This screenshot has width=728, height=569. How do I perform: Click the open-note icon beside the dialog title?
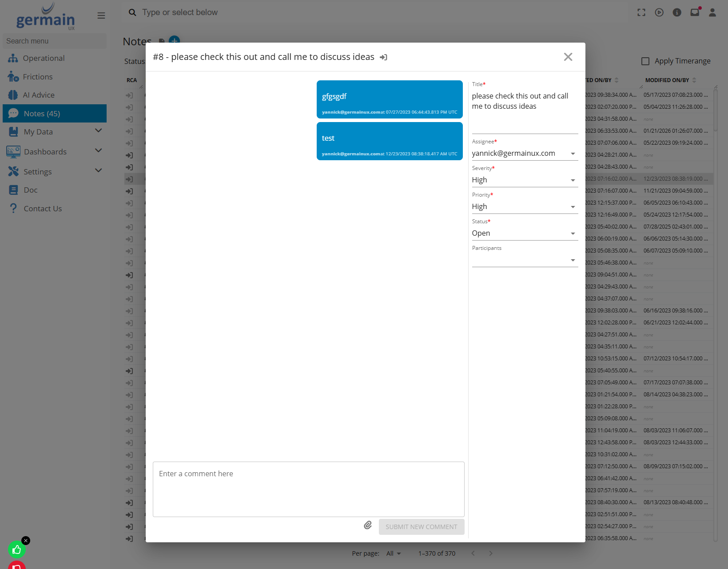tap(384, 57)
